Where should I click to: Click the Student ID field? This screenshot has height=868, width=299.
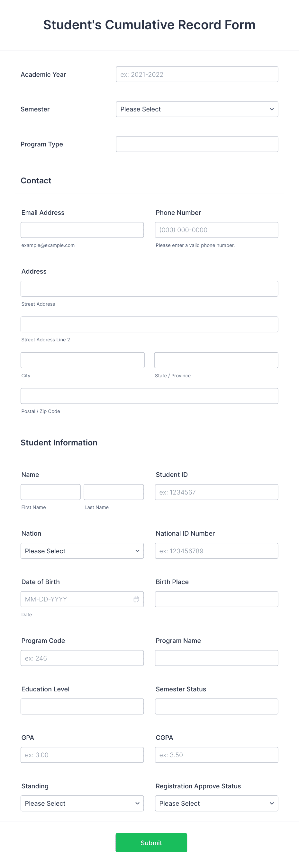pos(216,492)
